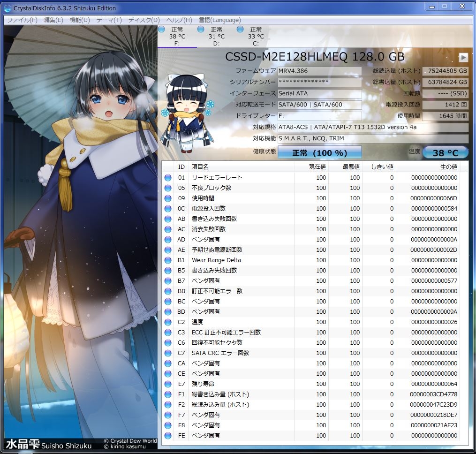
Task: Click the status orb for attribute CA
Action: point(168,363)
